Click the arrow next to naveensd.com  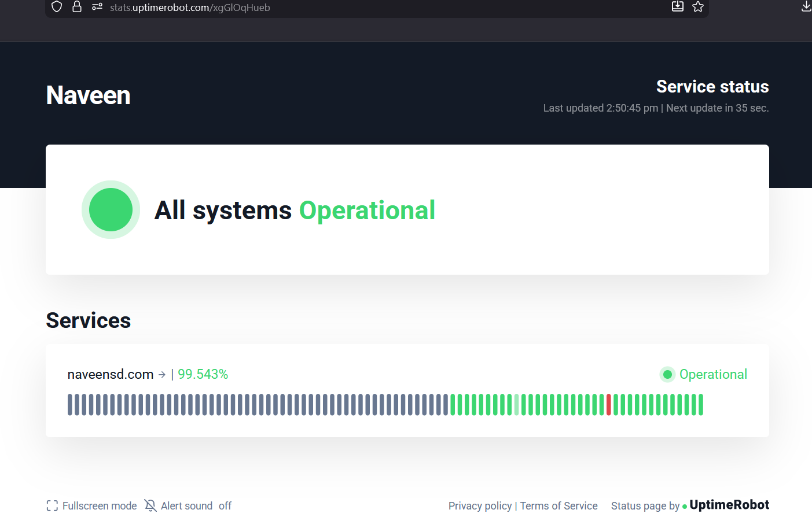(x=162, y=375)
